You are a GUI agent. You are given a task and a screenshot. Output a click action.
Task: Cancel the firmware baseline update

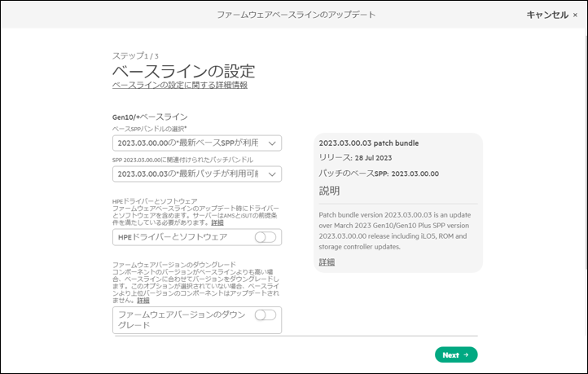pyautogui.click(x=547, y=15)
